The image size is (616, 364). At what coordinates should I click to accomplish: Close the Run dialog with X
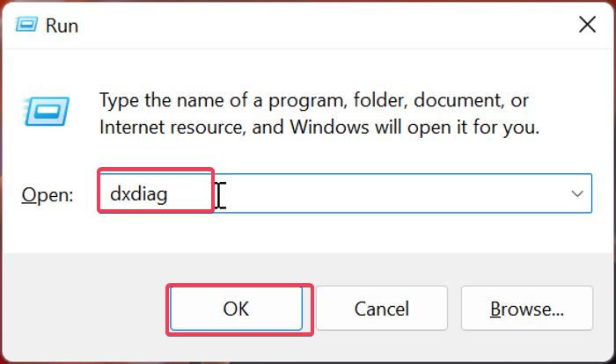pos(587,25)
